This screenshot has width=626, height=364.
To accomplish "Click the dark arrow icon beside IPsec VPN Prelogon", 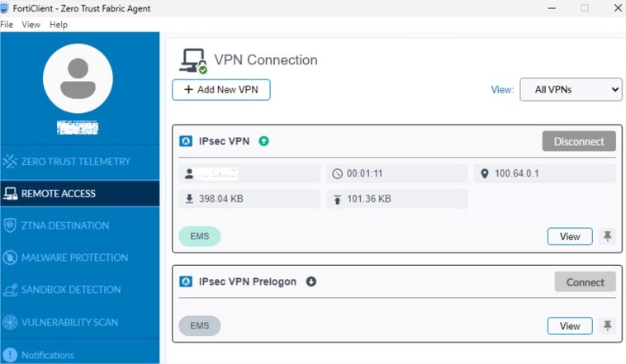I will tap(311, 281).
